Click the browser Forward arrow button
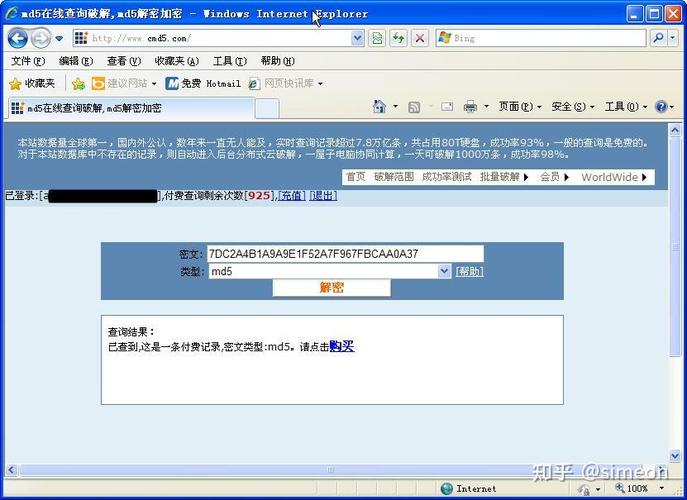The width and height of the screenshot is (687, 500). point(41,39)
